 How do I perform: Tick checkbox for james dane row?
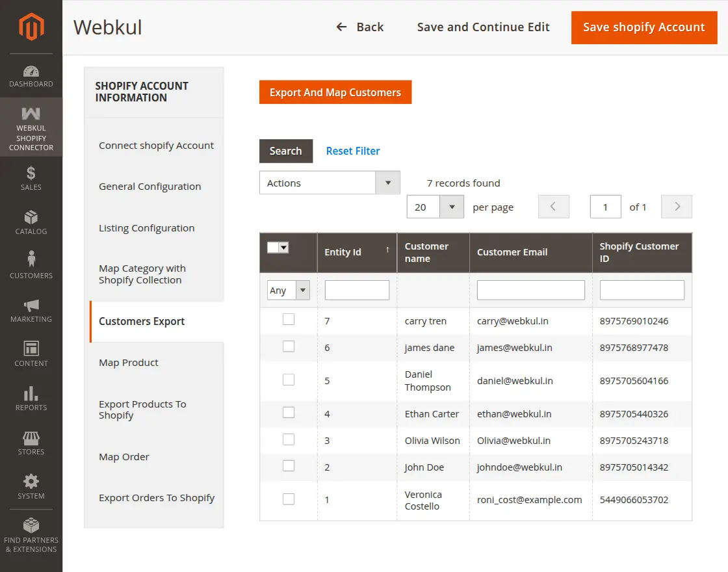click(x=289, y=346)
